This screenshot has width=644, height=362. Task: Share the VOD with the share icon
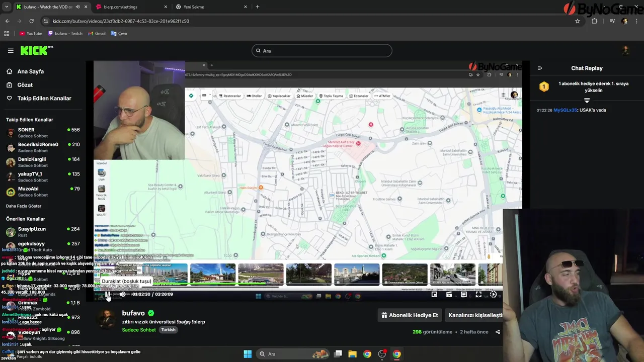tap(498, 332)
